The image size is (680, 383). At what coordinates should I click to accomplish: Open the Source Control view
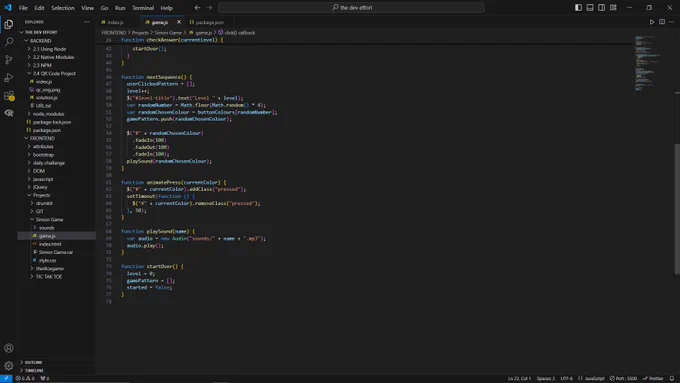tap(9, 60)
